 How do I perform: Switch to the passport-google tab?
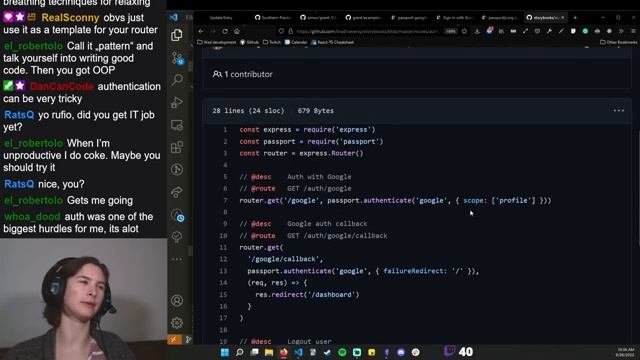[409, 18]
